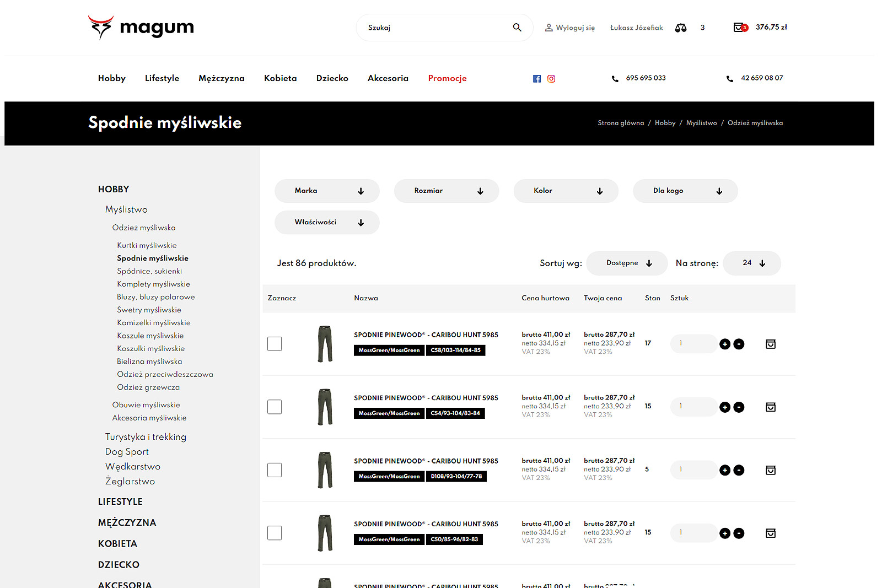The width and height of the screenshot is (882, 588).
Task: Click the Wyloguj się link
Action: (575, 28)
